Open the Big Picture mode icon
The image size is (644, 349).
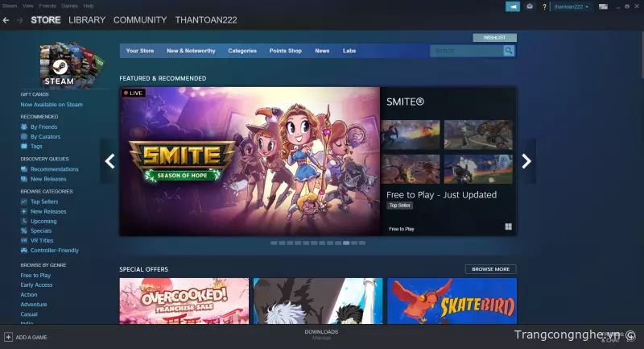point(604,6)
